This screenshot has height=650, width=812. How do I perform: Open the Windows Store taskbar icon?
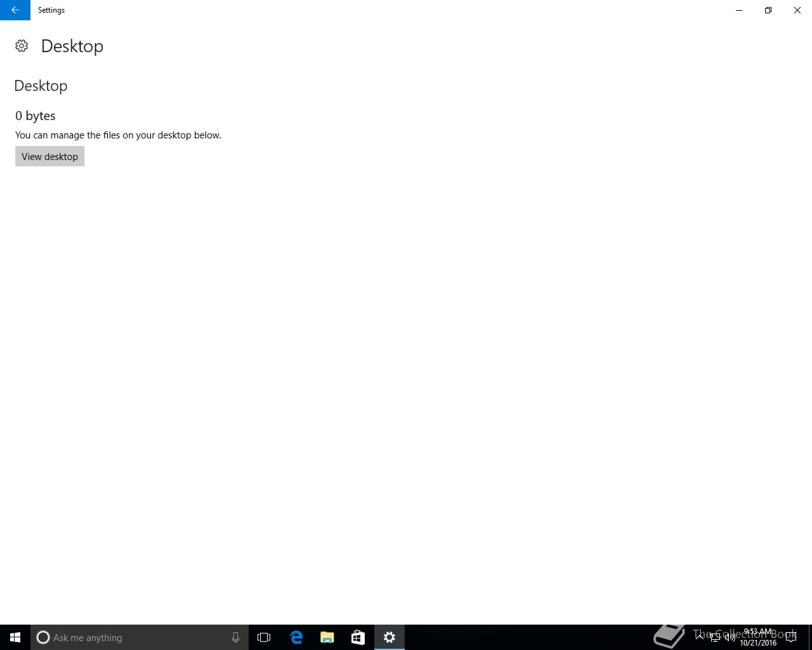coord(358,637)
